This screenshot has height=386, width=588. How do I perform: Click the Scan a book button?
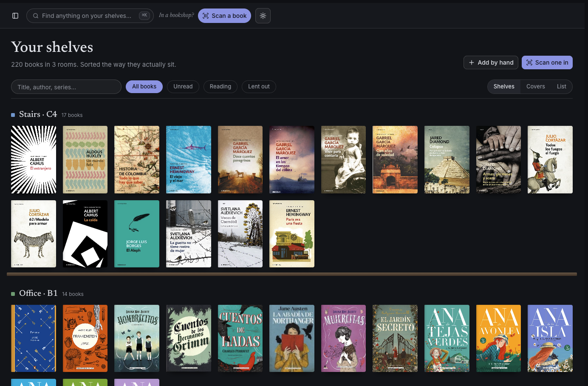(224, 16)
